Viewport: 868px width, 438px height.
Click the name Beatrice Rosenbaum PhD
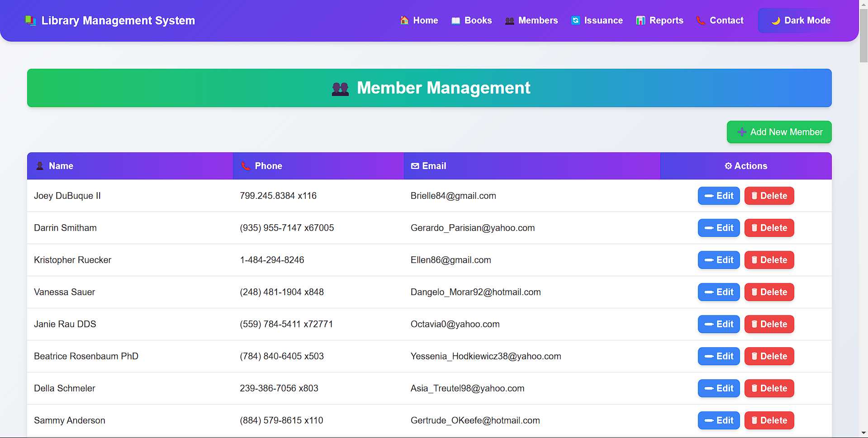point(86,356)
